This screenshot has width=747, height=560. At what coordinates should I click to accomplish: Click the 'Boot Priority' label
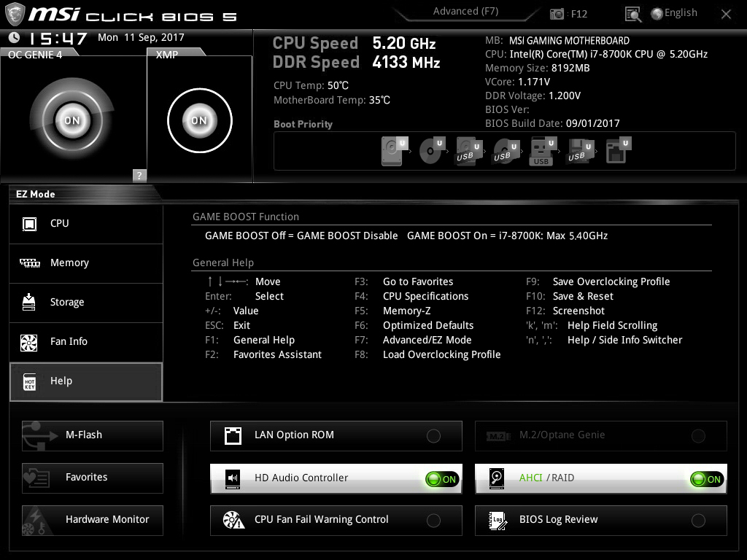coord(303,124)
